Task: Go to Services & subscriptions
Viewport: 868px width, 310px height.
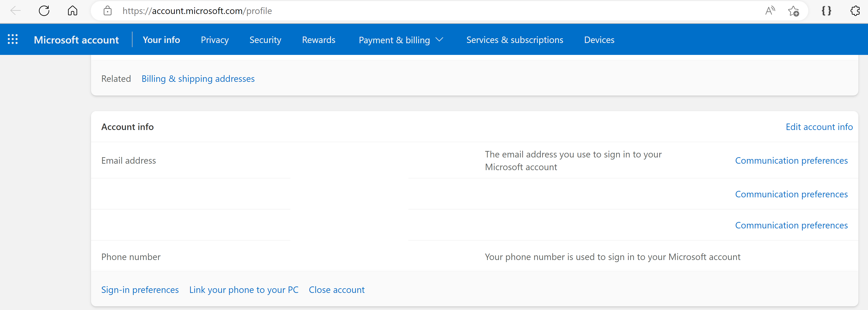Action: point(515,40)
